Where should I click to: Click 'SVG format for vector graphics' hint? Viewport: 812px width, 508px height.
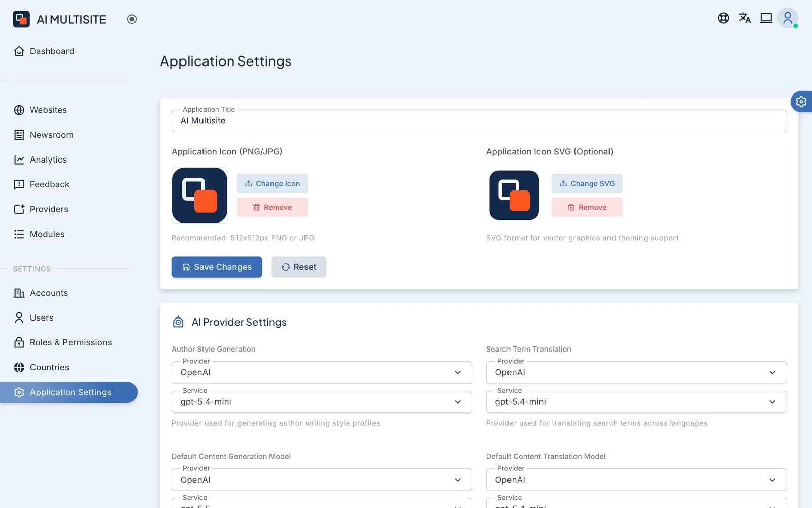582,238
